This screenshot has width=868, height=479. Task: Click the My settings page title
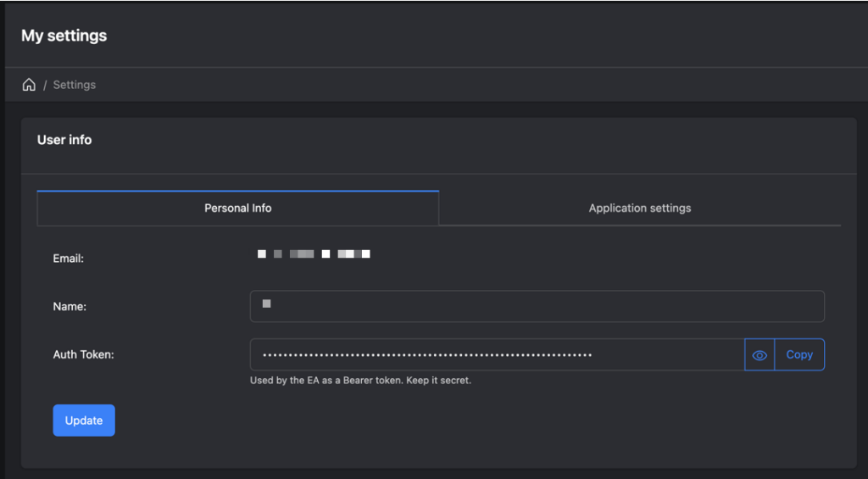coord(64,36)
